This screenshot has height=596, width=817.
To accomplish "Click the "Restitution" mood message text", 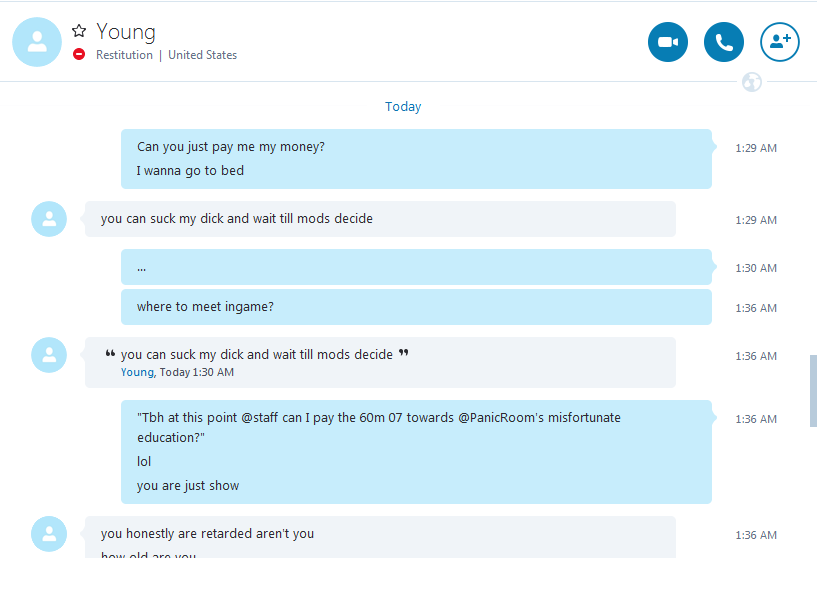I will tap(124, 55).
